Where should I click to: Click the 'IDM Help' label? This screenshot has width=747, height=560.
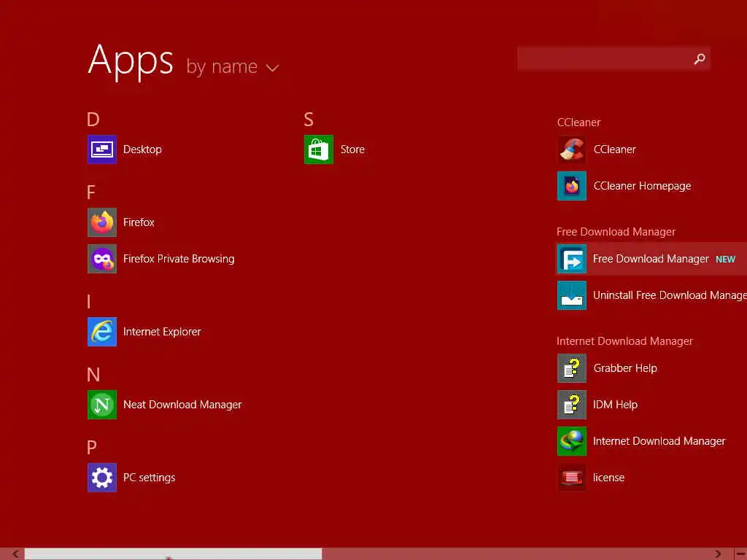[615, 405]
